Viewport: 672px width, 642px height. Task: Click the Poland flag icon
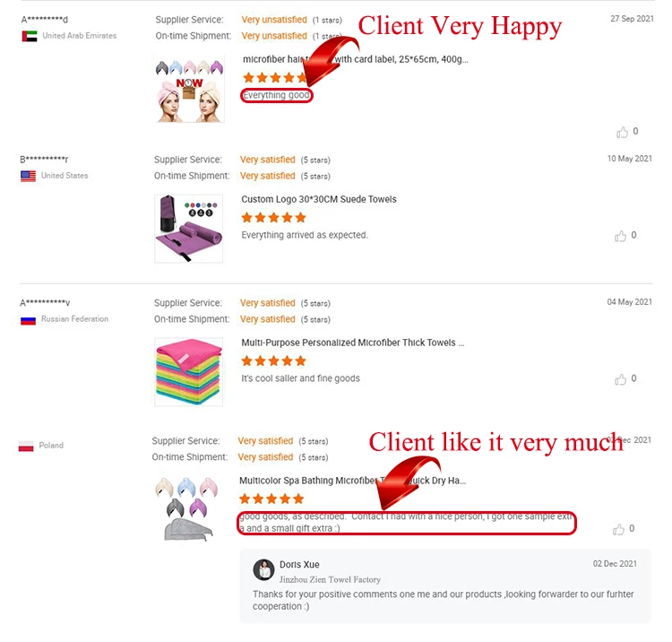(26, 446)
